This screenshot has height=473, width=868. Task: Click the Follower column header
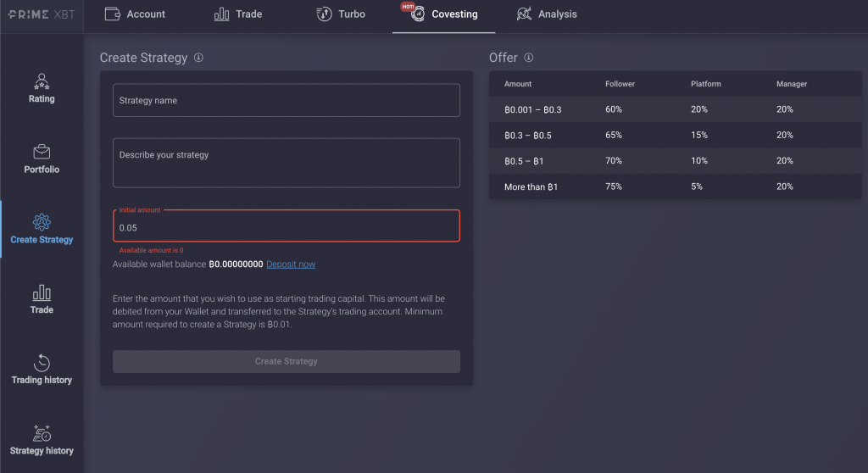620,84
